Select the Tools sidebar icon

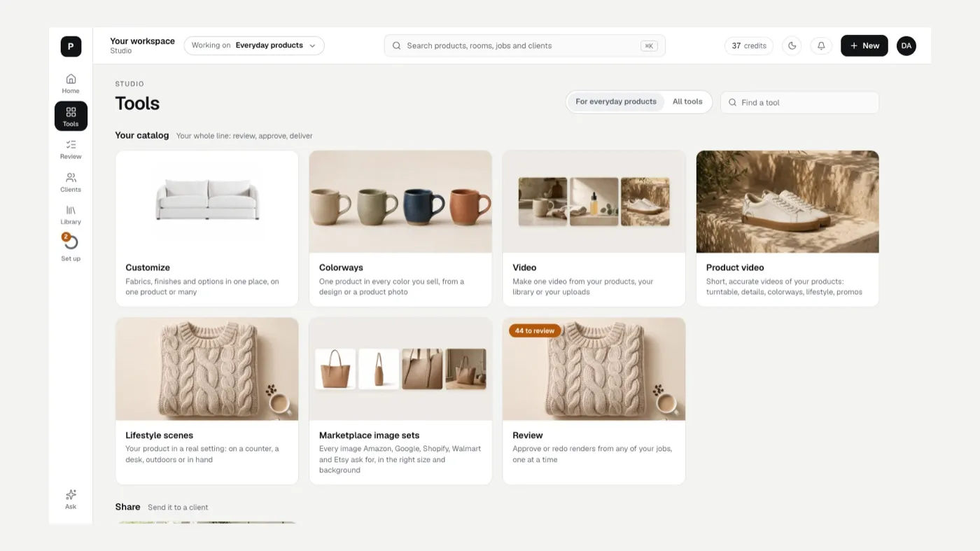pyautogui.click(x=71, y=116)
